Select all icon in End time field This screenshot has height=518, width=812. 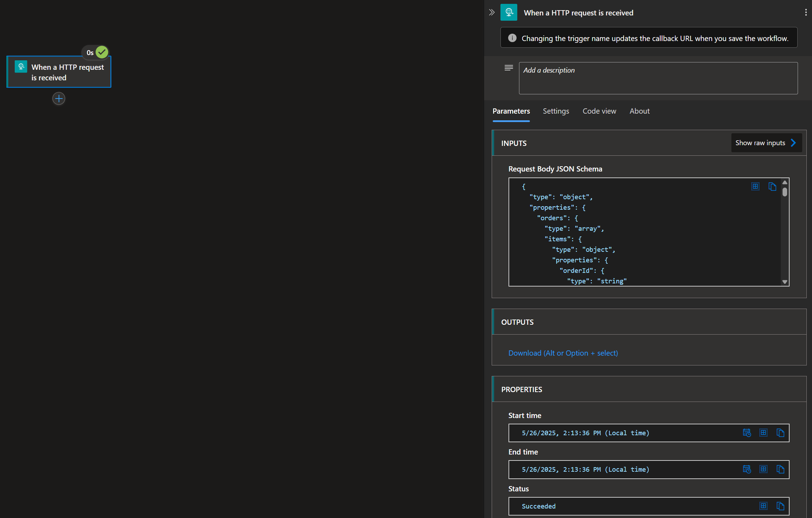763,469
